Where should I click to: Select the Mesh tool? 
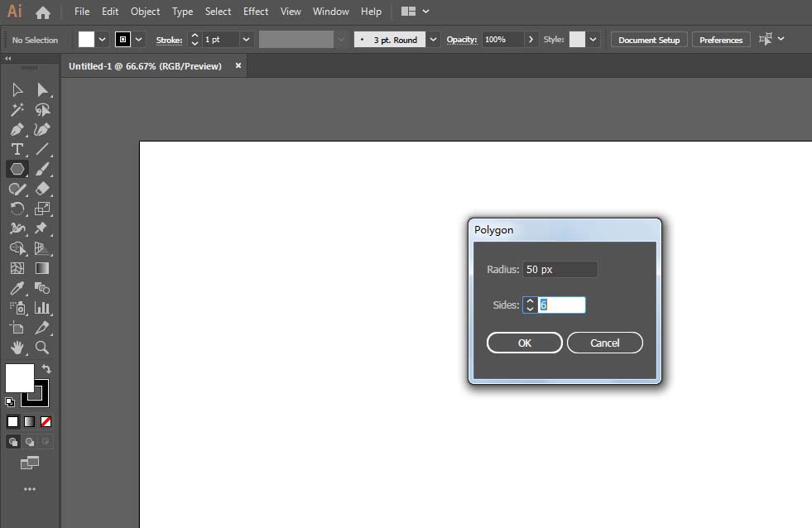pyautogui.click(x=17, y=268)
